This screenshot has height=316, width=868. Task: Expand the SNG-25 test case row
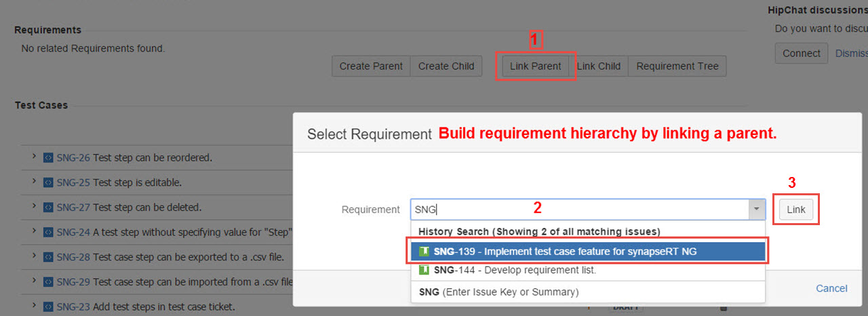(34, 182)
